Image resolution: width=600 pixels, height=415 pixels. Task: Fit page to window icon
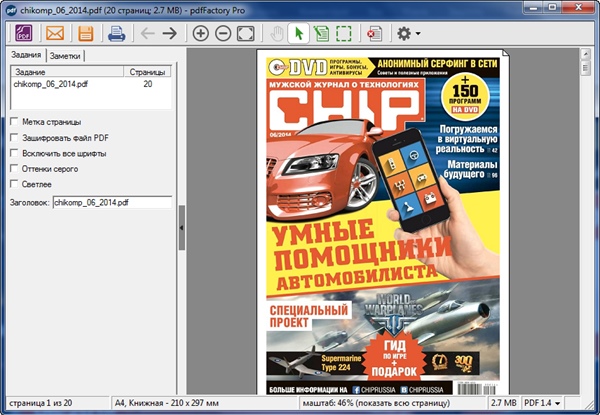pos(245,33)
